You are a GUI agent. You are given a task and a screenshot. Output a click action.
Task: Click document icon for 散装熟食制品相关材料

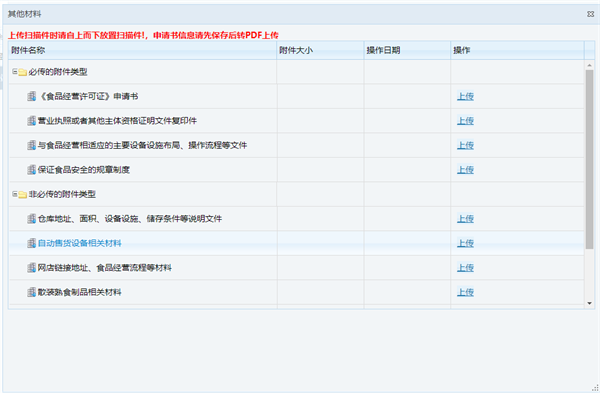pyautogui.click(x=31, y=292)
